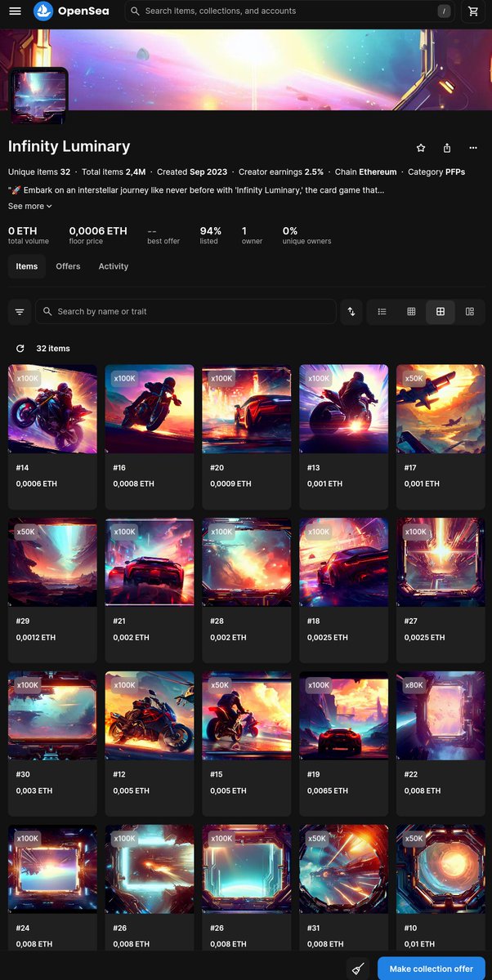The height and width of the screenshot is (980, 492).
Task: Click the Category PFPs label
Action: [436, 171]
